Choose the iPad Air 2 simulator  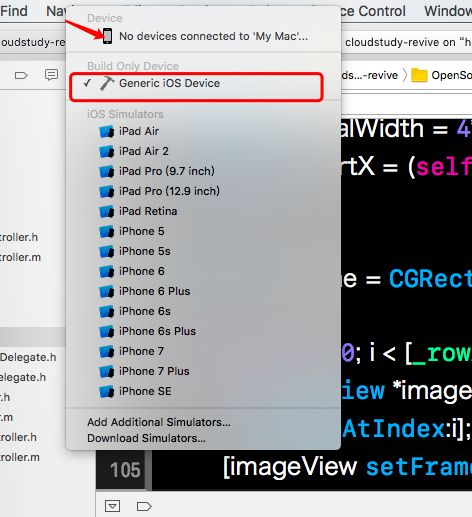[x=203, y=151]
